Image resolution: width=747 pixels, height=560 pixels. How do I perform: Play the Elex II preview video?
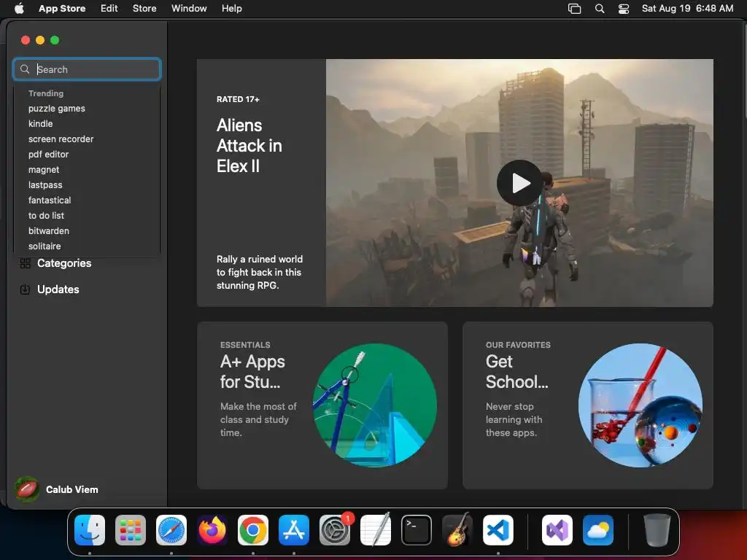coord(519,183)
